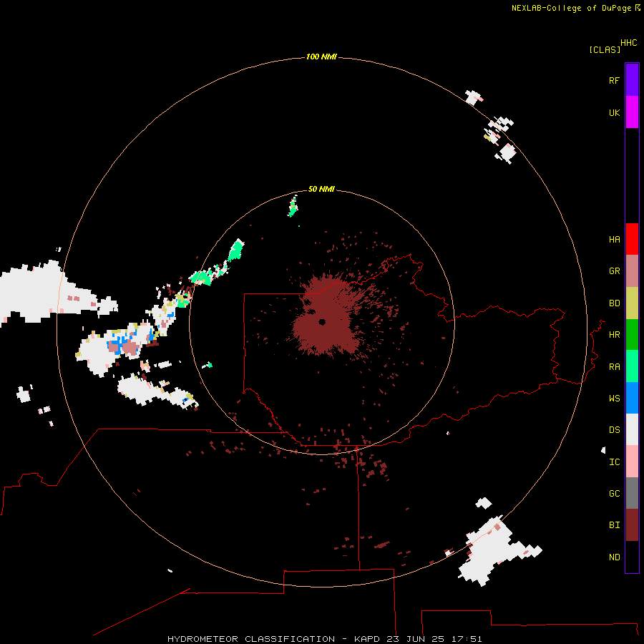
Task: Click the [CLAS] legend header
Action: pyautogui.click(x=605, y=50)
